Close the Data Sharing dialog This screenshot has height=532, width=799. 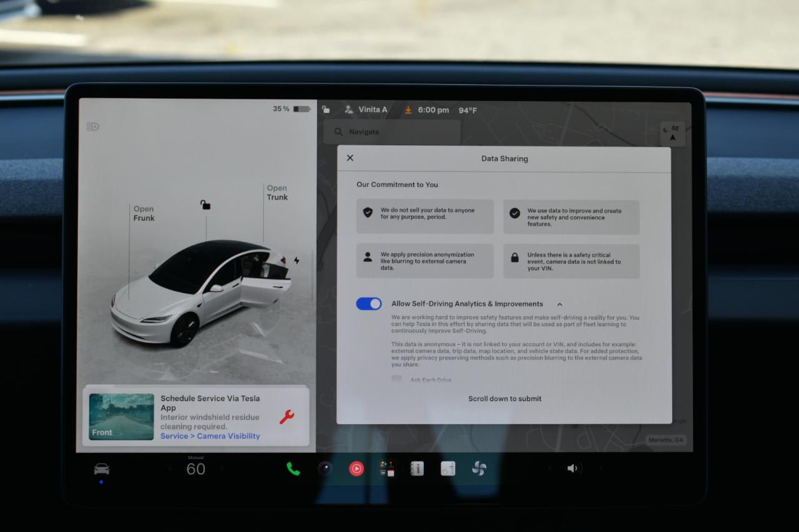pos(350,158)
